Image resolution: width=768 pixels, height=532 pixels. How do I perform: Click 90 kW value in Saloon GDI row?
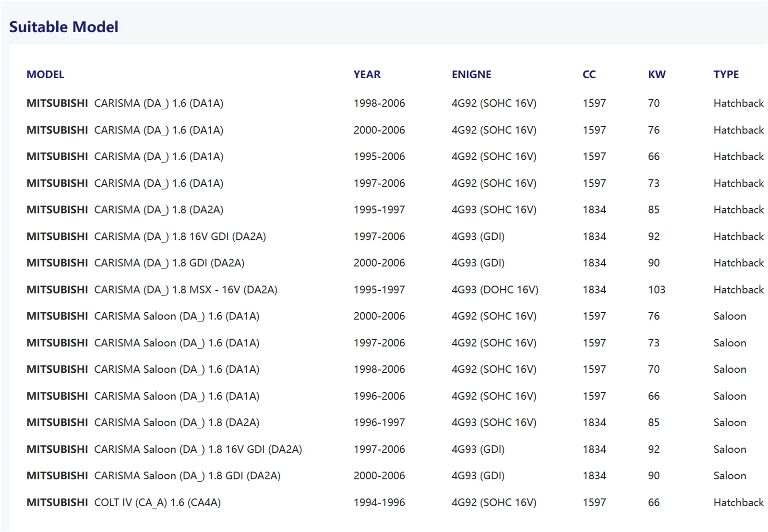[654, 476]
